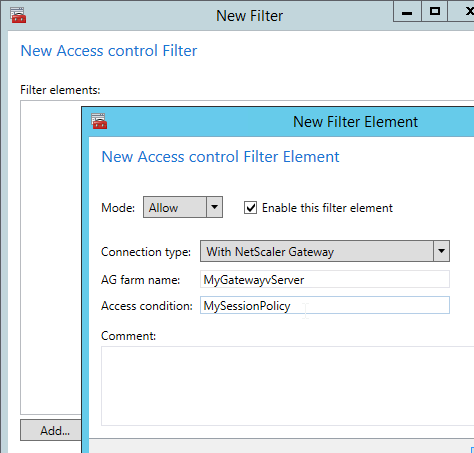Click the New Filter window toolbox icon
474x453 pixels.
tap(18, 15)
